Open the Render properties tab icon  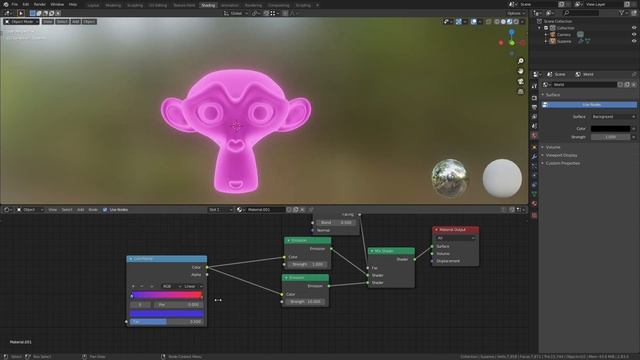pyautogui.click(x=534, y=98)
